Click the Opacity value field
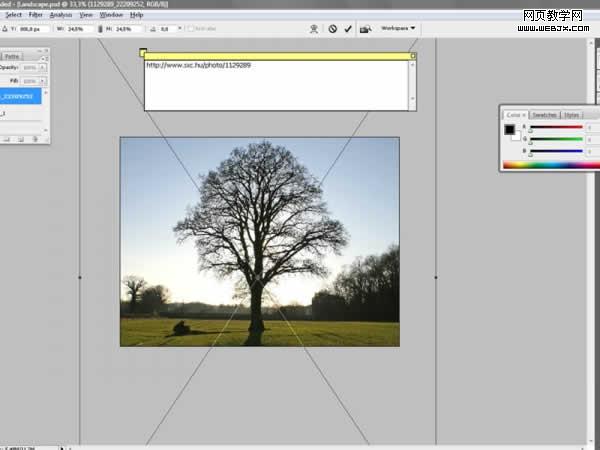Screen dimensions: 600x450 pos(29,68)
